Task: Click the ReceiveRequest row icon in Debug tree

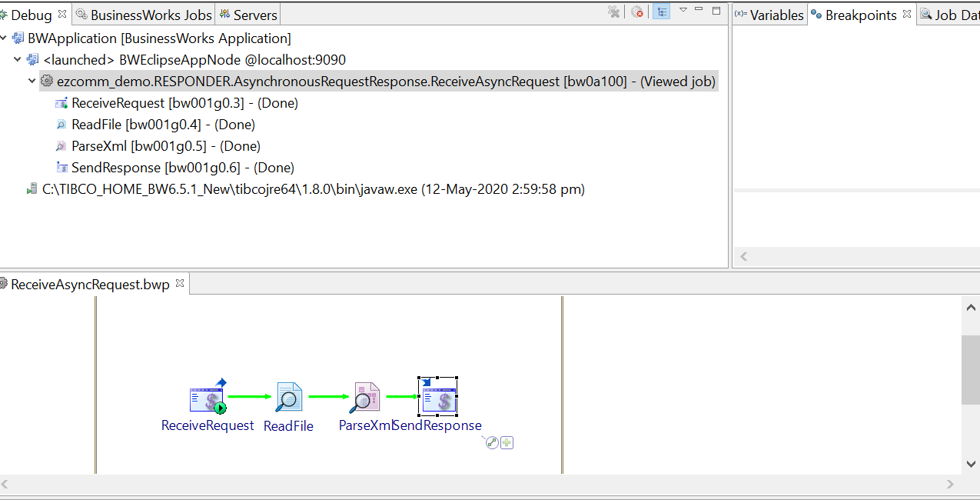Action: 61,102
